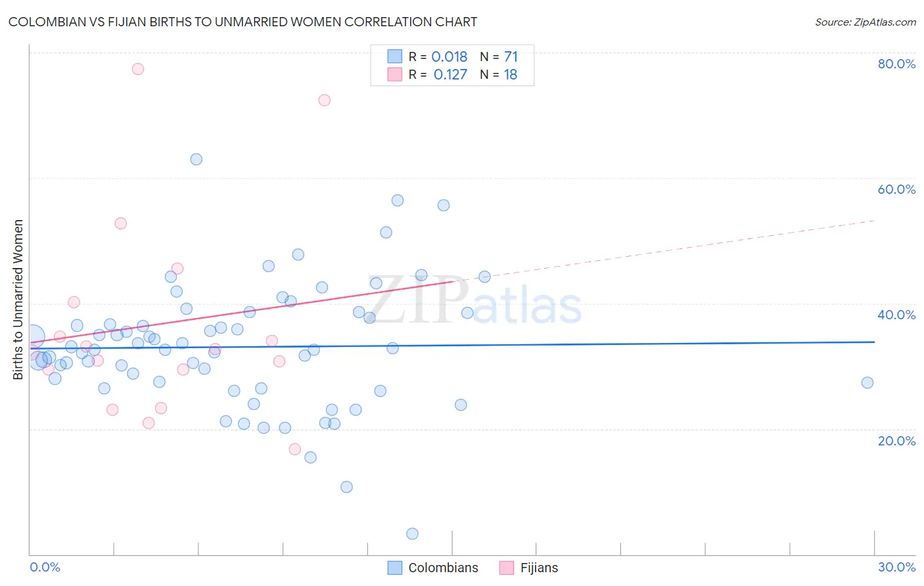Screen dimensions: 924x586
Task: Click the far-right blue Colombian data point
Action: point(867,382)
